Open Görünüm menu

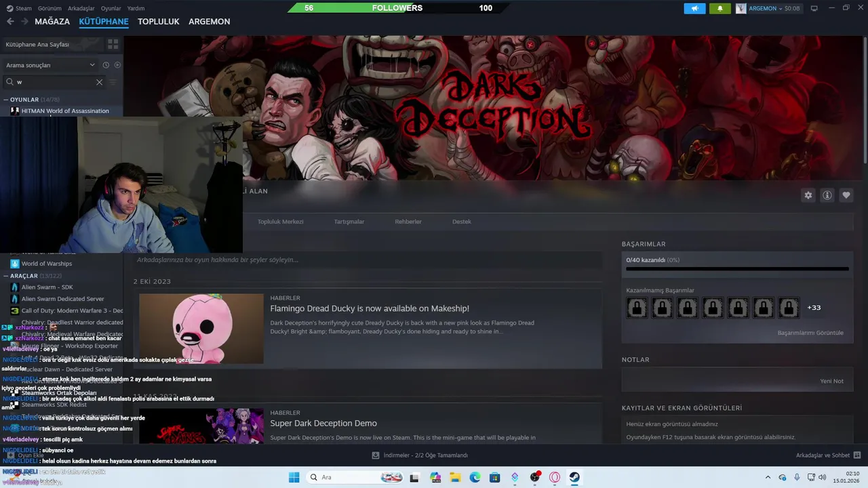50,8
